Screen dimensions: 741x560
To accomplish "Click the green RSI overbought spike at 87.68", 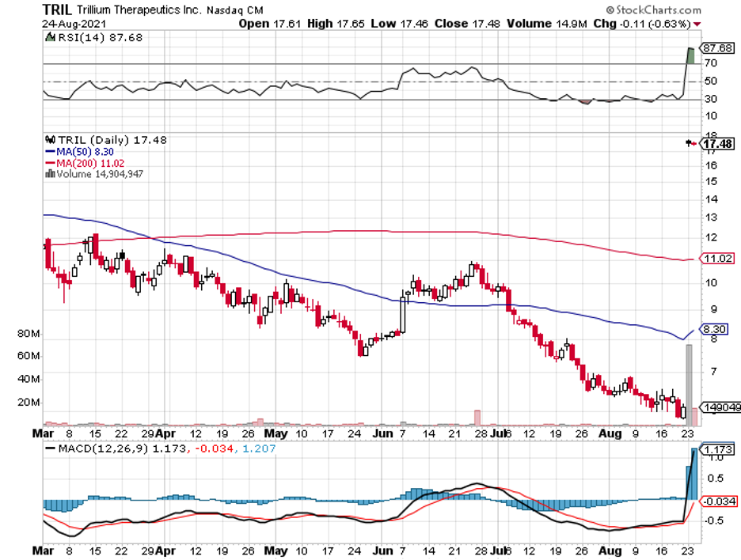I will (690, 55).
